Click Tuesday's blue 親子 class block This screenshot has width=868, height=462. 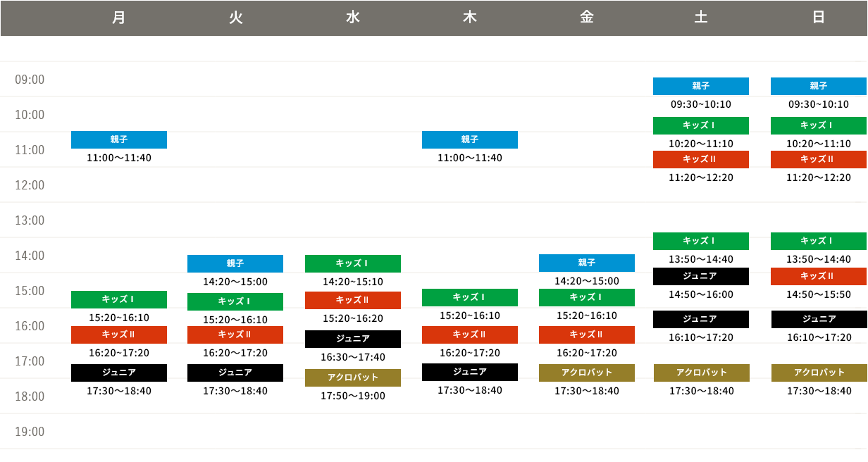pyautogui.click(x=235, y=263)
